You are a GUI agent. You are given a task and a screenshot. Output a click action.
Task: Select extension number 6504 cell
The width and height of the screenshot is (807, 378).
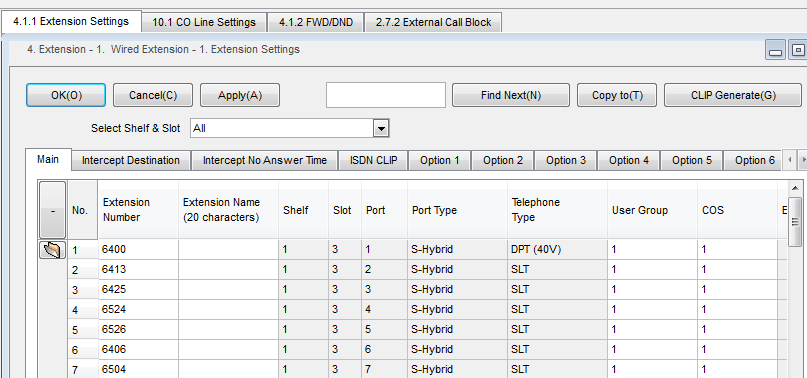(138, 370)
